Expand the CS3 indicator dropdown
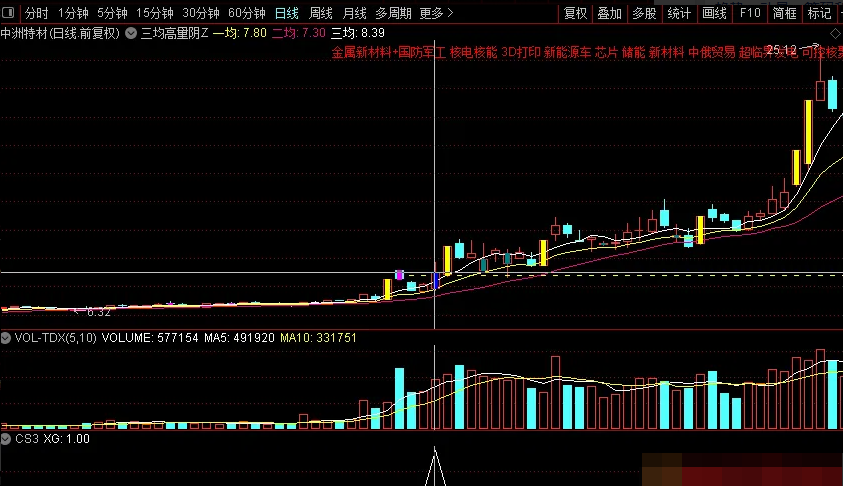This screenshot has height=486, width=843. tap(5, 439)
